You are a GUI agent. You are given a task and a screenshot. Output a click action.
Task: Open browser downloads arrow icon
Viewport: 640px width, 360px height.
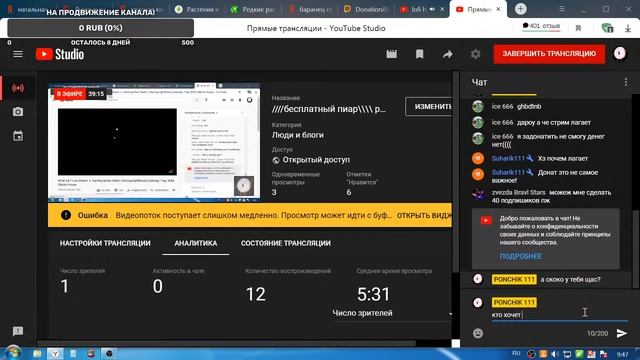pyautogui.click(x=628, y=28)
